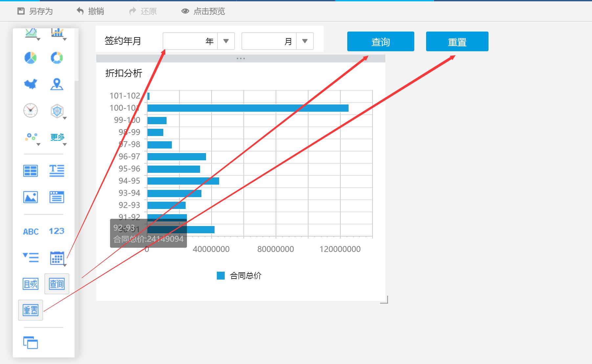Click the blue 重置 reset button
This screenshot has height=364, width=592.
457,41
